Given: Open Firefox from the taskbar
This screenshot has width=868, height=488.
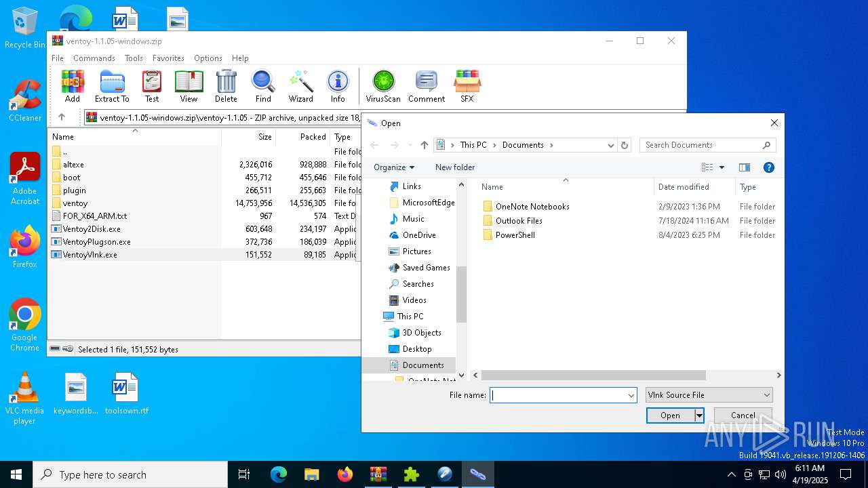Looking at the screenshot, I should (345, 474).
